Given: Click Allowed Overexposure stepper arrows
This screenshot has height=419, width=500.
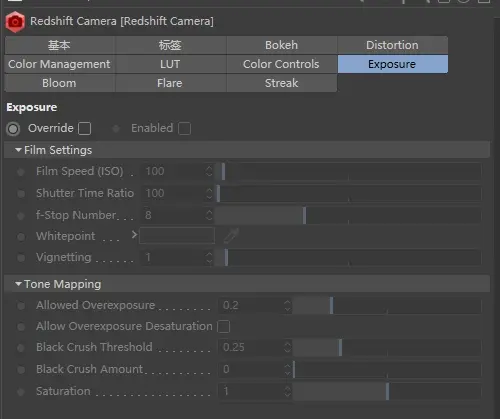Looking at the screenshot, I should (x=288, y=306).
